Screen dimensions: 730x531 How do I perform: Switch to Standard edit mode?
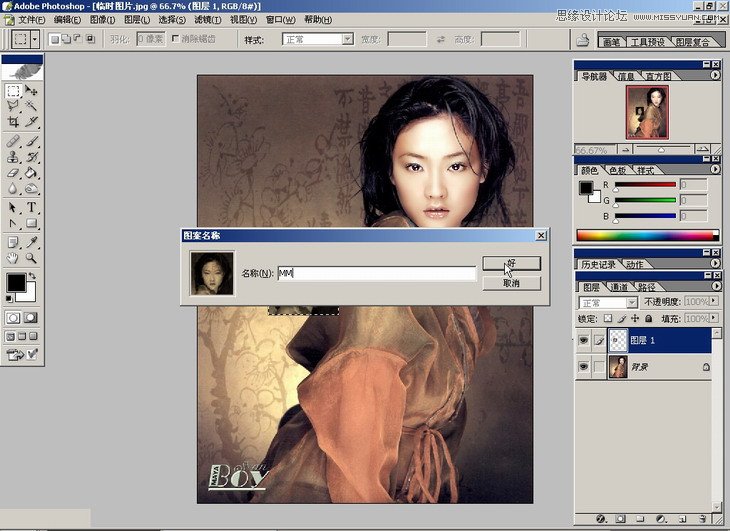13,318
